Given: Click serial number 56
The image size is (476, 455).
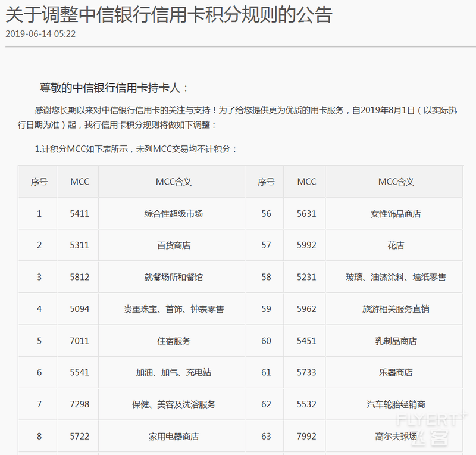Looking at the screenshot, I should click(x=266, y=214).
